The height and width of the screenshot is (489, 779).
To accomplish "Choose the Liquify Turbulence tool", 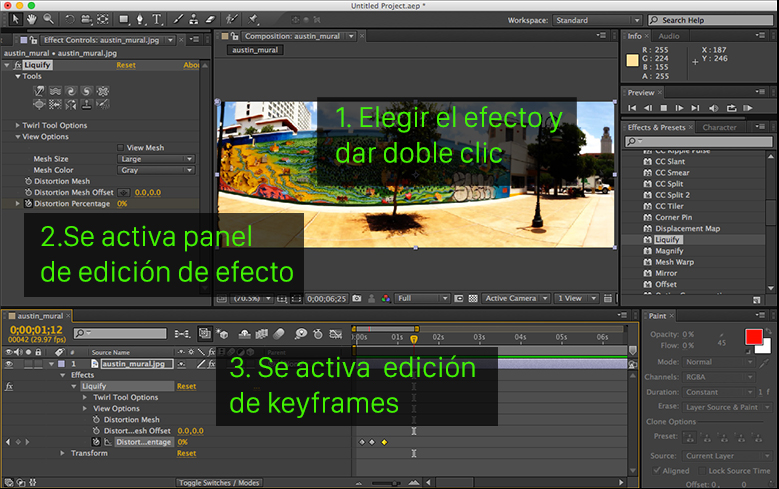I will click(55, 91).
